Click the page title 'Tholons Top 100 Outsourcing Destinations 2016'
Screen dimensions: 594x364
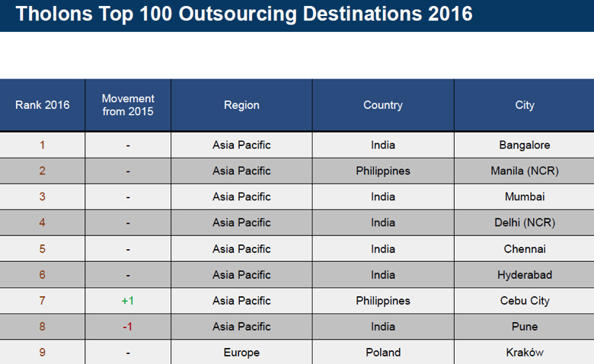point(244,14)
